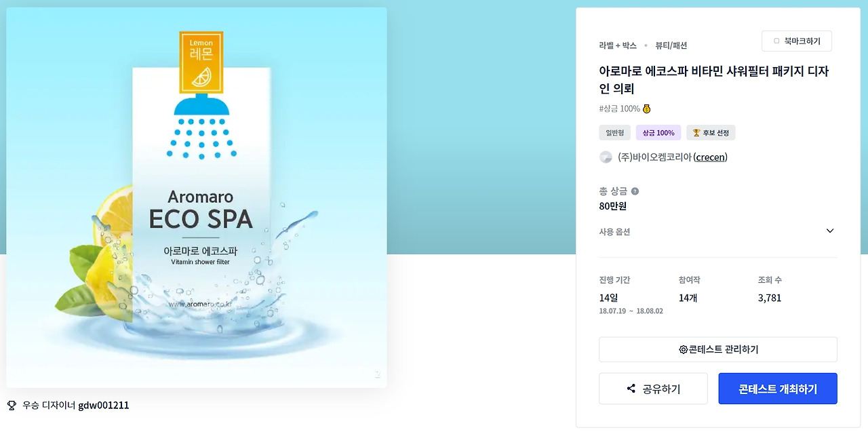Click the company avatar icon for 바이오켐코리아
This screenshot has width=868, height=432.
point(606,157)
